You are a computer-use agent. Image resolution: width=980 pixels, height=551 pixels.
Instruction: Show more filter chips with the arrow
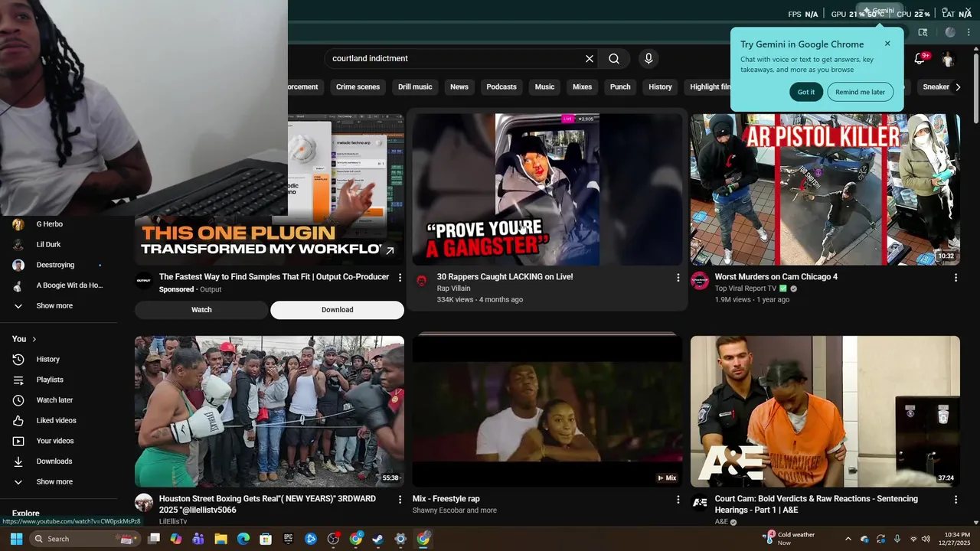(x=958, y=87)
